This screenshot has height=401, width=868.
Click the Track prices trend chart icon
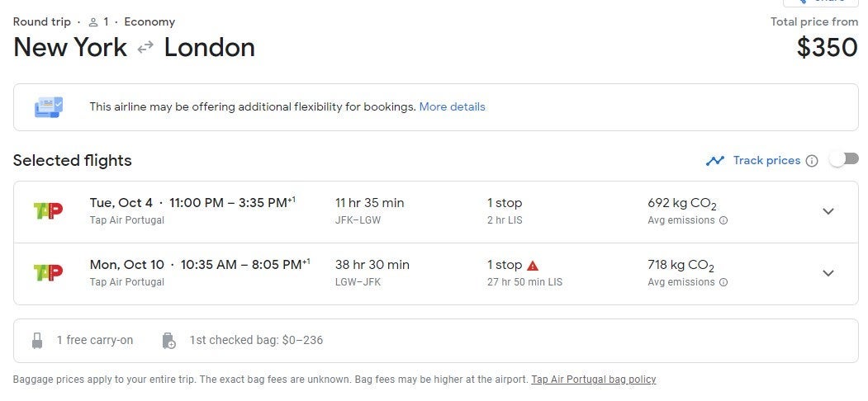(714, 161)
